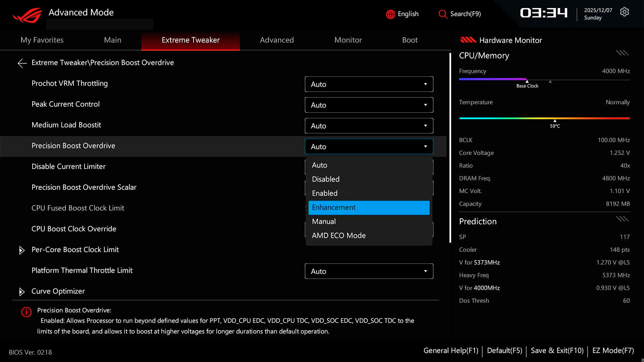Expand the Curve Optimizer submenu
Viewport: 644px width, 362px height.
click(x=22, y=292)
